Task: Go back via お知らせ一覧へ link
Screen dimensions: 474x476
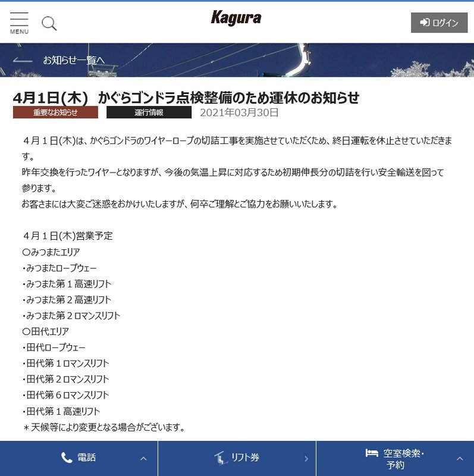Action: 74,60
